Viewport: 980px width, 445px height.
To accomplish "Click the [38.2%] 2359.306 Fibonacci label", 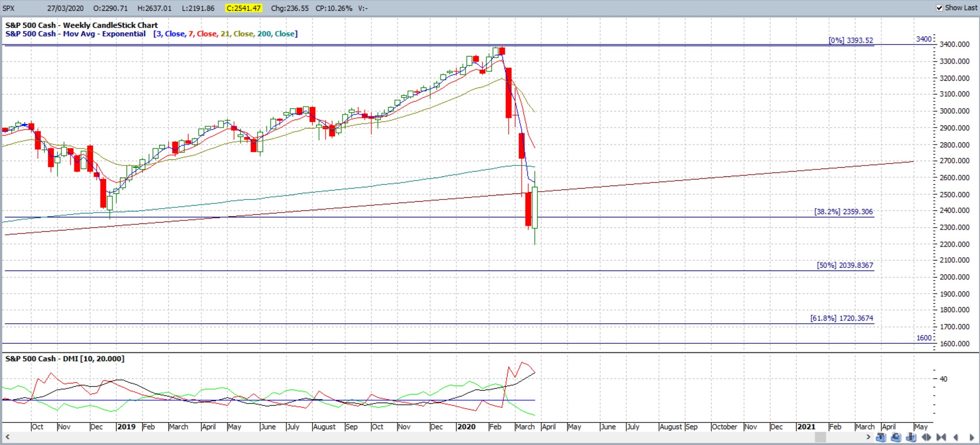I will [x=844, y=212].
